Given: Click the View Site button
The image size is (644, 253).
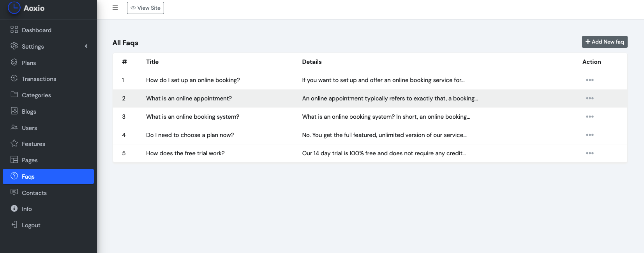Looking at the screenshot, I should [145, 8].
